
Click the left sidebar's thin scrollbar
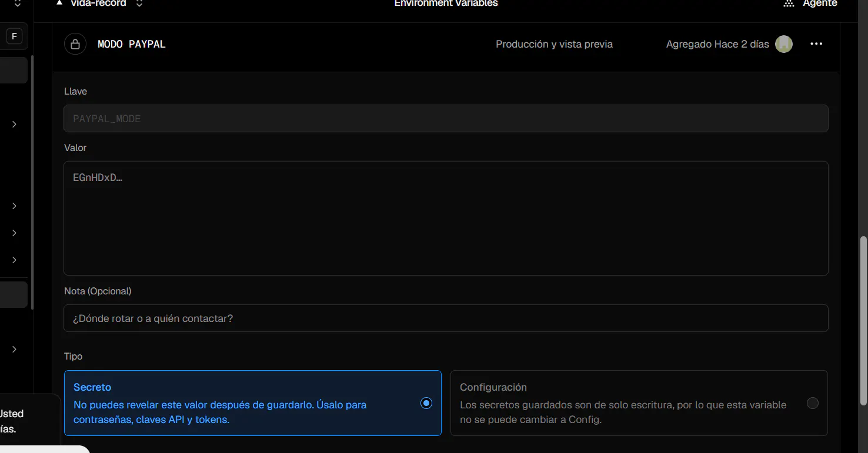(32, 182)
